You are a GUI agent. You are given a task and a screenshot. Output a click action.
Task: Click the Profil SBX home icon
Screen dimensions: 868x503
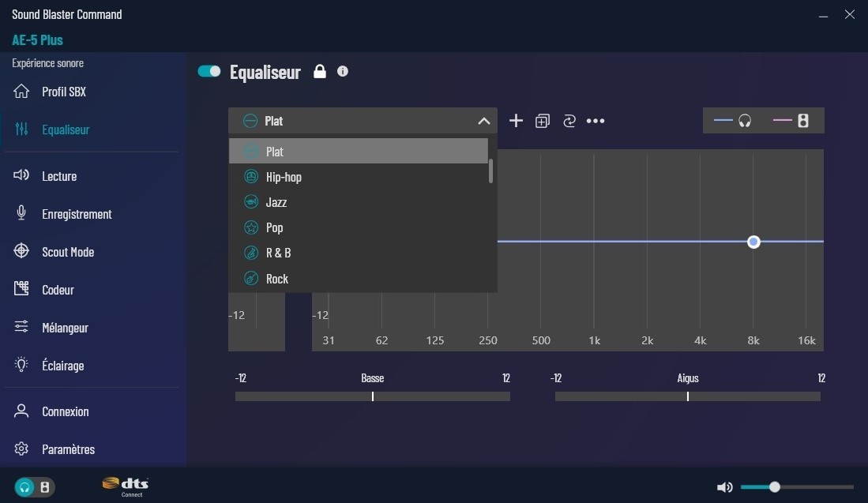[x=21, y=91]
